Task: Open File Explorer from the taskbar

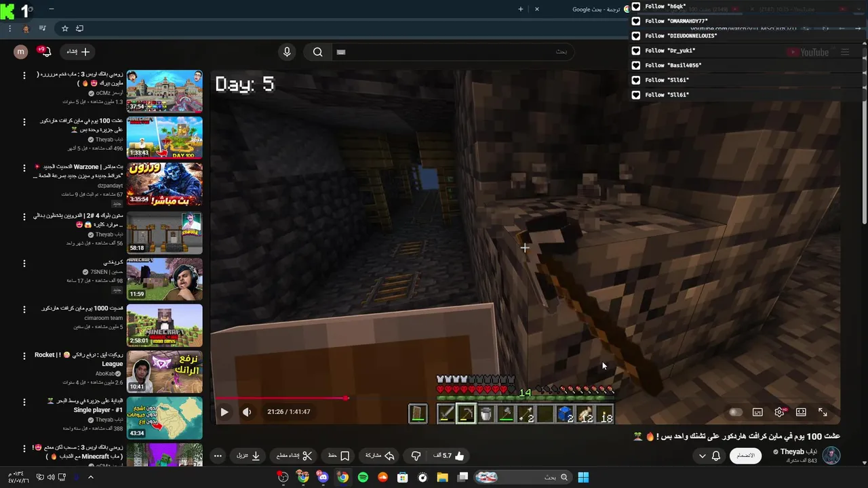Action: (x=442, y=477)
